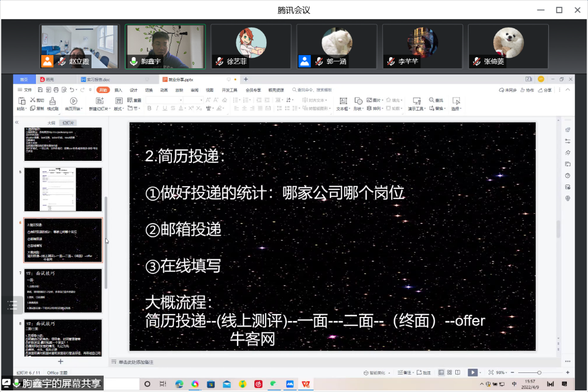Screen dimensions: 588x392
Task: Open 演示工具 presentation tools icon
Action: tap(416, 101)
